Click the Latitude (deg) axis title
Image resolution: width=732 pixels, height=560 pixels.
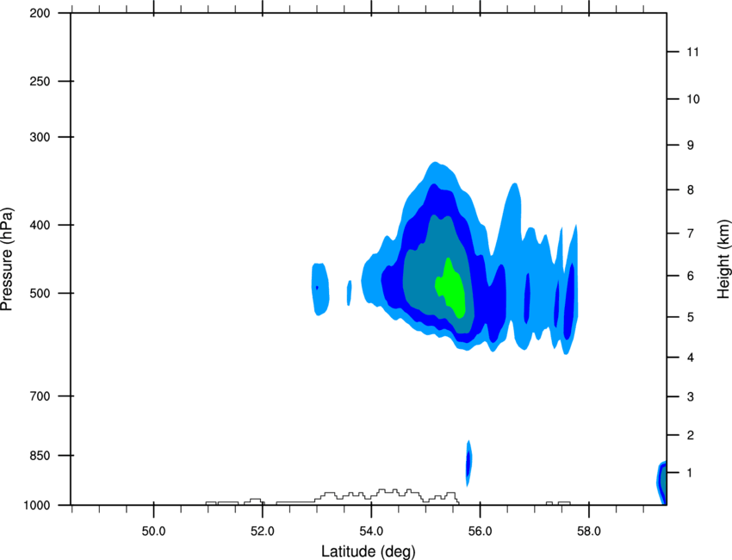(368, 551)
